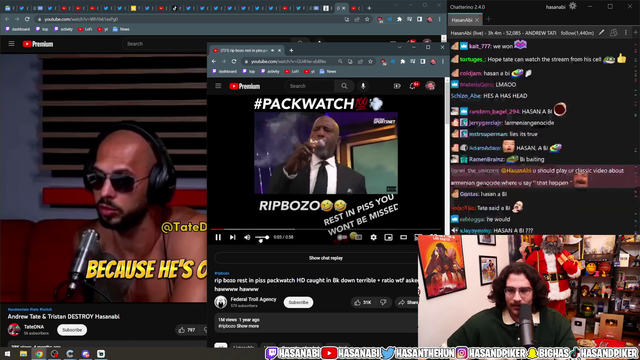The width and height of the screenshot is (640, 360).
Task: Open Chatterino settings gear icon
Action: click(573, 6)
